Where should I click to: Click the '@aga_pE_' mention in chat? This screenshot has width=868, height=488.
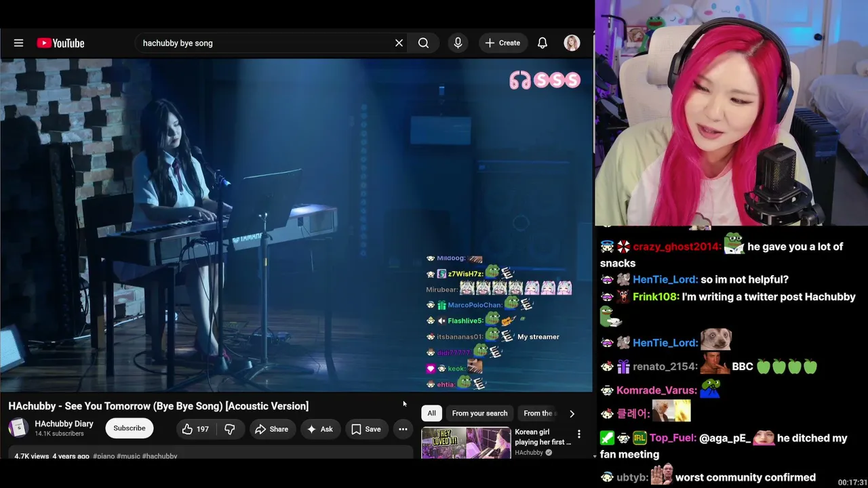(724, 439)
